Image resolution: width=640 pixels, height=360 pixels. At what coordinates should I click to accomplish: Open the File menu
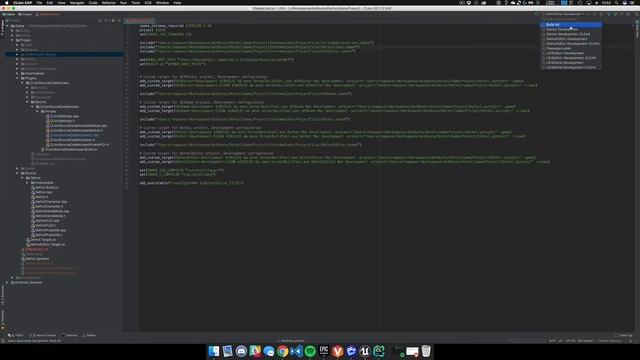pyautogui.click(x=39, y=3)
